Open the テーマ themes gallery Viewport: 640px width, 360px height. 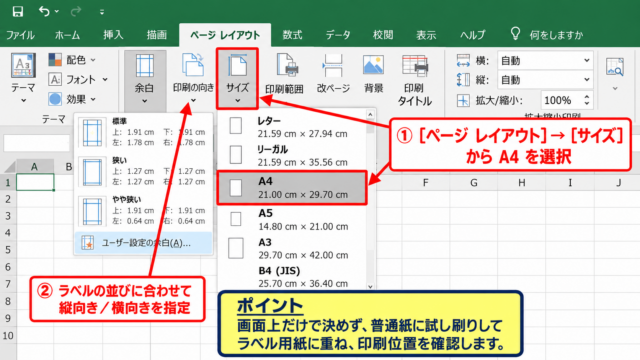click(23, 78)
